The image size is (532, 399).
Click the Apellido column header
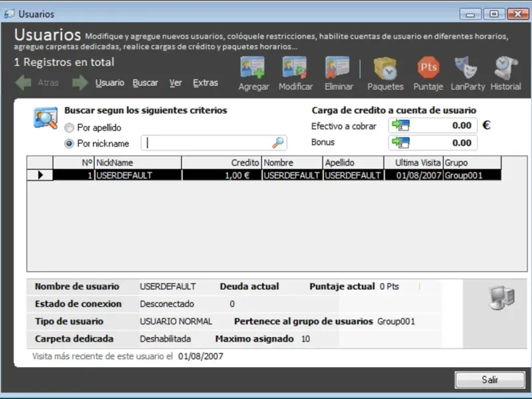354,162
